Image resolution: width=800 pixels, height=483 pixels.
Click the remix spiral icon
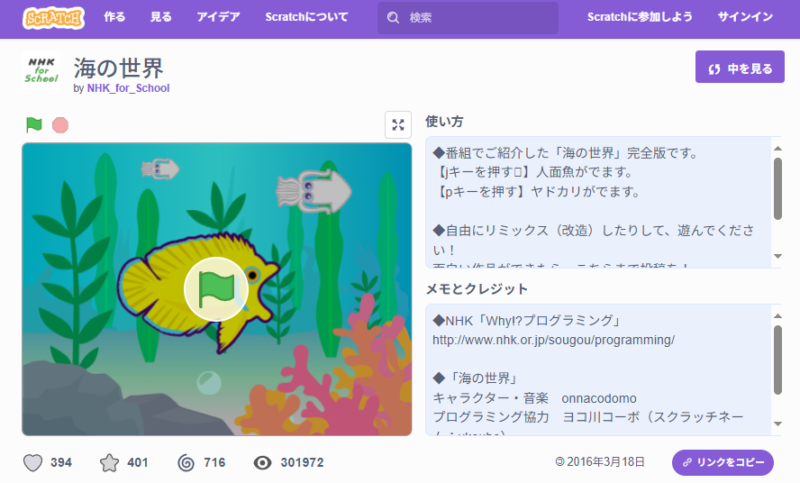pyautogui.click(x=186, y=463)
